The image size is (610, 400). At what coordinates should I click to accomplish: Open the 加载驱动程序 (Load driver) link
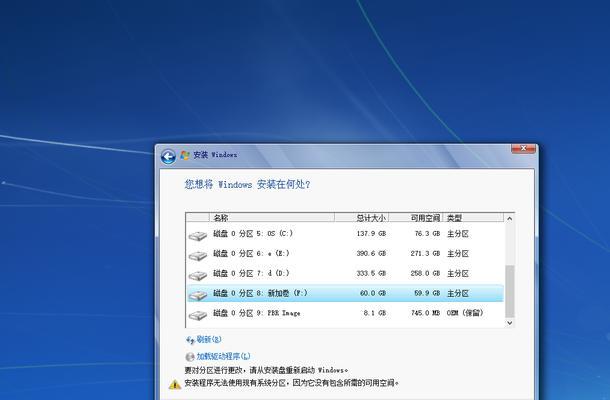223,356
